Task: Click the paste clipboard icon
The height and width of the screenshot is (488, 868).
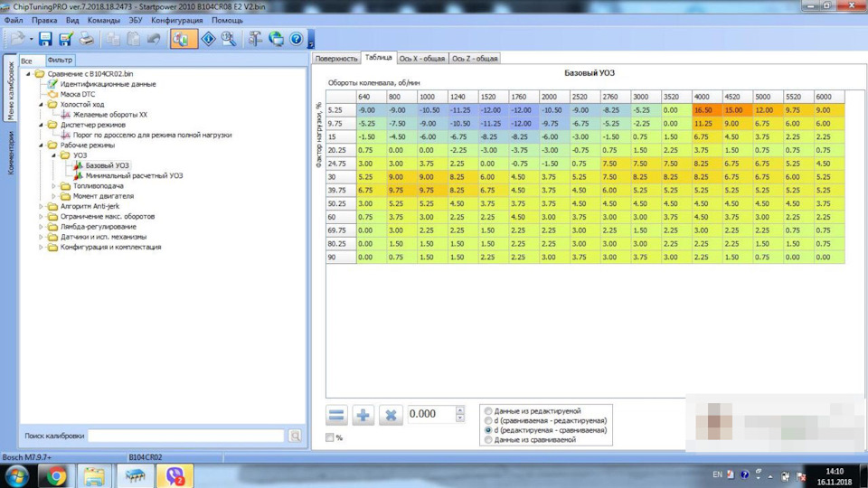Action: [134, 39]
